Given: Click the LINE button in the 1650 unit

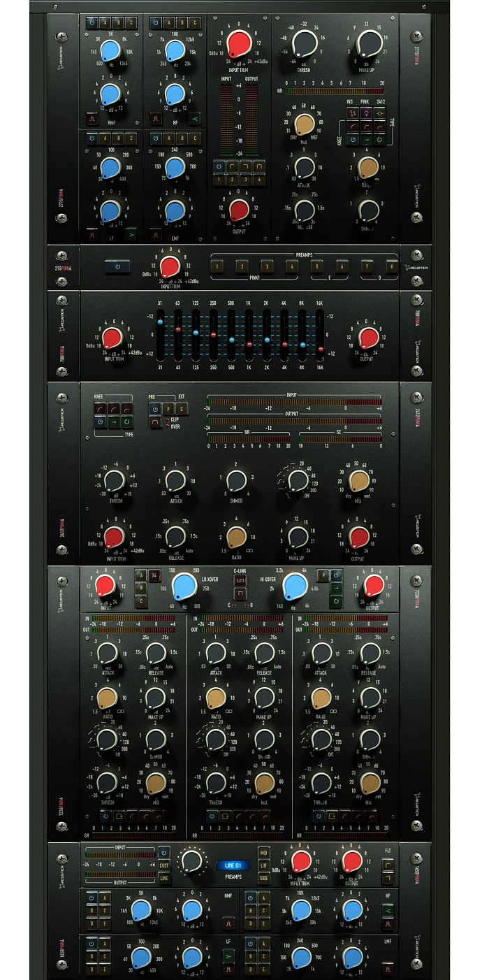Looking at the screenshot, I should 164,878.
